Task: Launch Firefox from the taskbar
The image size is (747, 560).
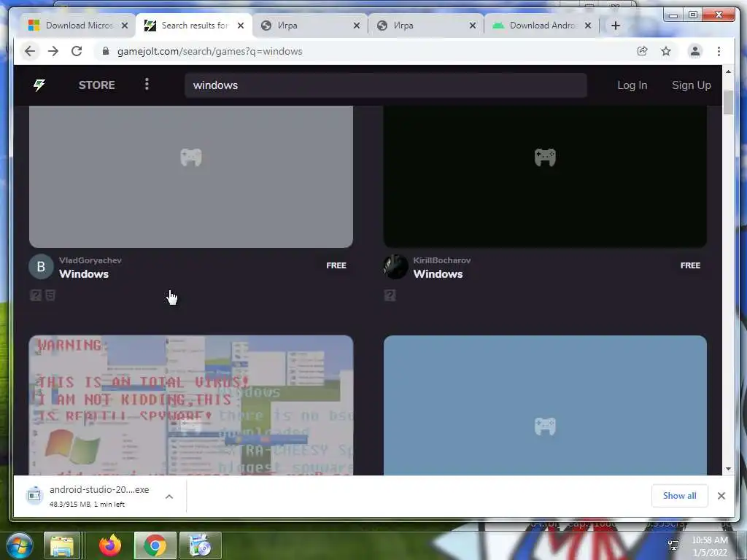Action: point(110,545)
